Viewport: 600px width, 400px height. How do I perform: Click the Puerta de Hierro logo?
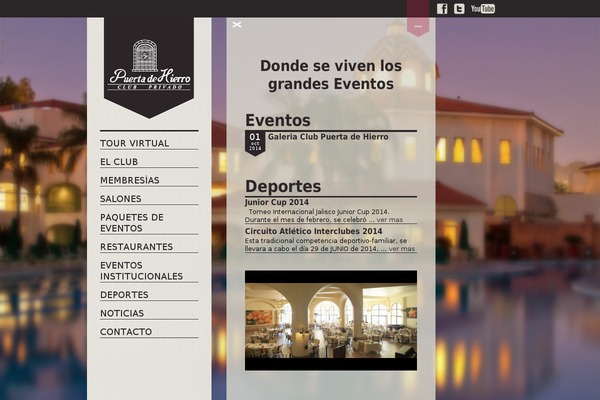point(149,67)
